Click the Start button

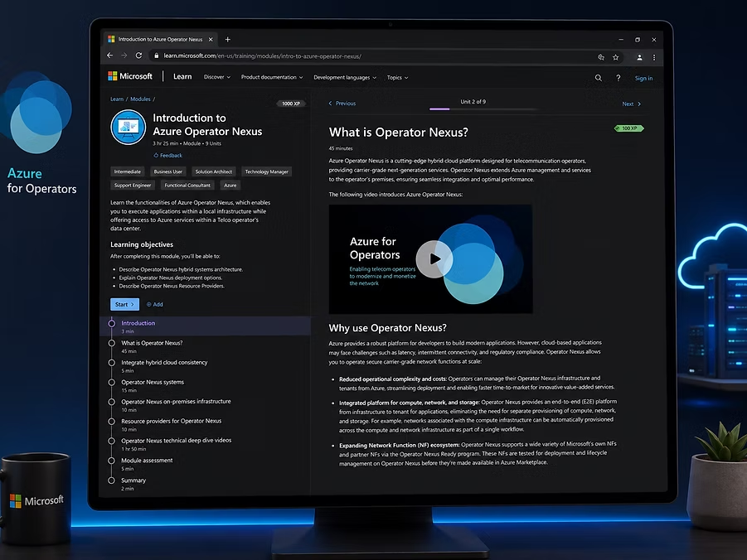125,304
